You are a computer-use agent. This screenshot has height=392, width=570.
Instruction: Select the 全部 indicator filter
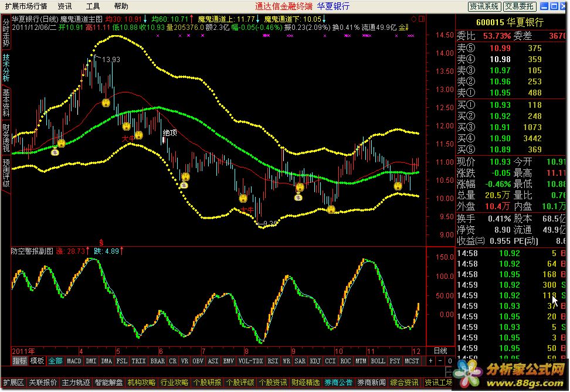(55, 361)
